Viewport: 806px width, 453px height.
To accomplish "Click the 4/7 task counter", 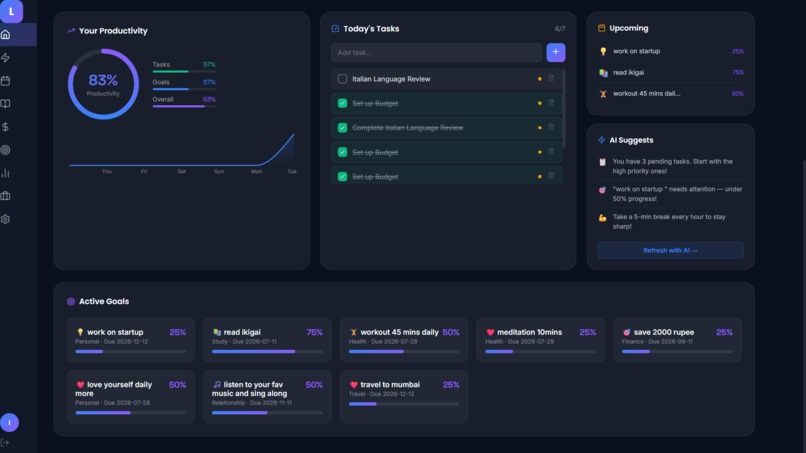I will pyautogui.click(x=559, y=29).
